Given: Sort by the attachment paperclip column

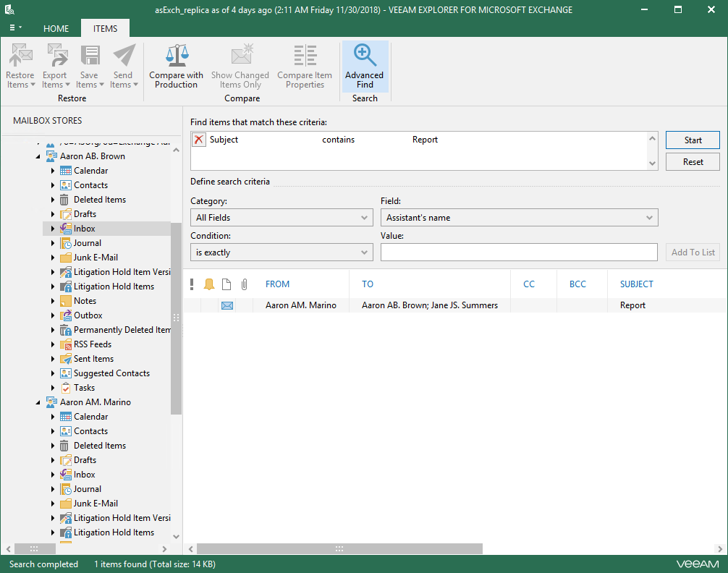Looking at the screenshot, I should click(x=244, y=284).
